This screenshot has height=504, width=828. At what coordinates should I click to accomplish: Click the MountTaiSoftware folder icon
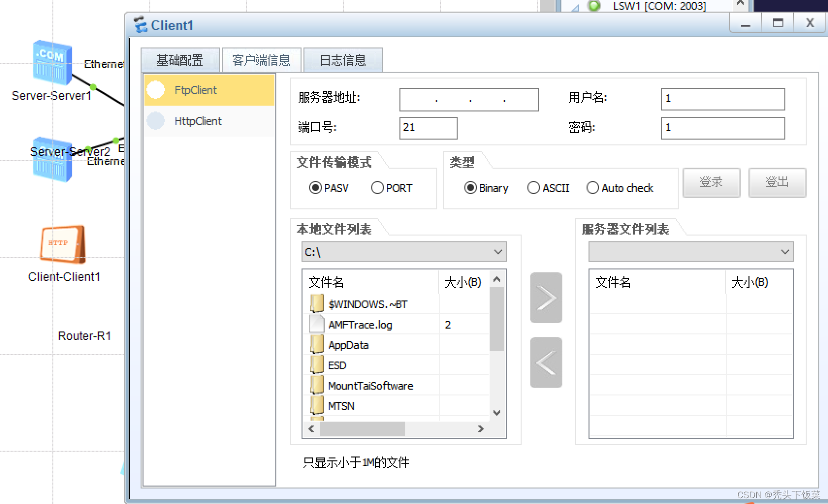tap(317, 385)
